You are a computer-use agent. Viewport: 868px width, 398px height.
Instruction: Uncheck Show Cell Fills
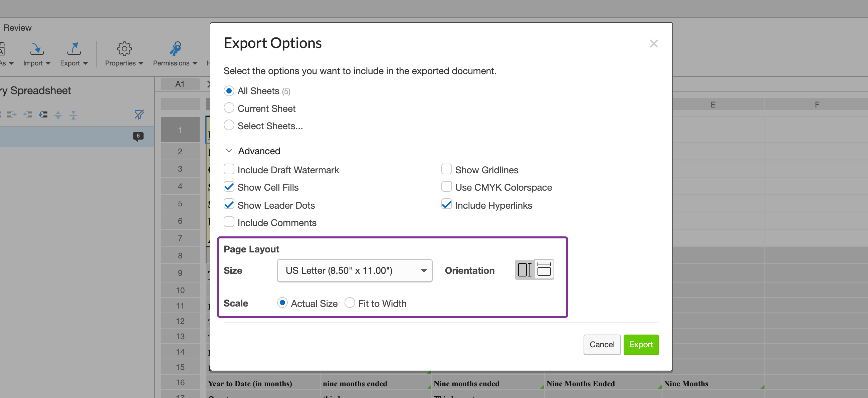pos(229,186)
